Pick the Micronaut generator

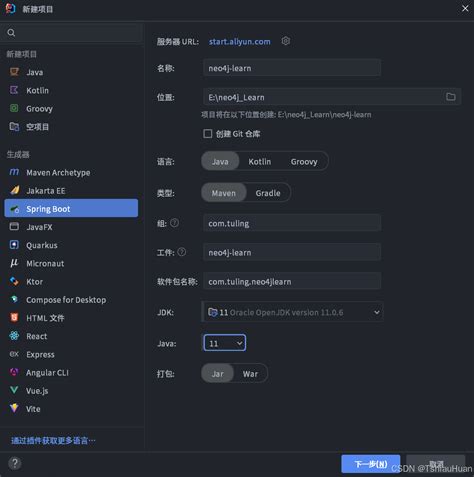(71, 263)
